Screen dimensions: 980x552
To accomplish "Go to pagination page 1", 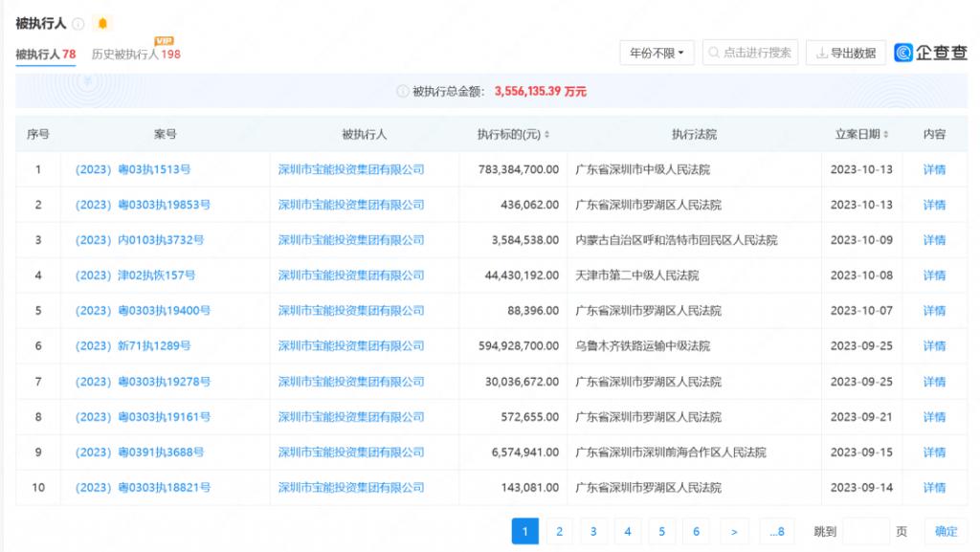I will click(x=525, y=531).
